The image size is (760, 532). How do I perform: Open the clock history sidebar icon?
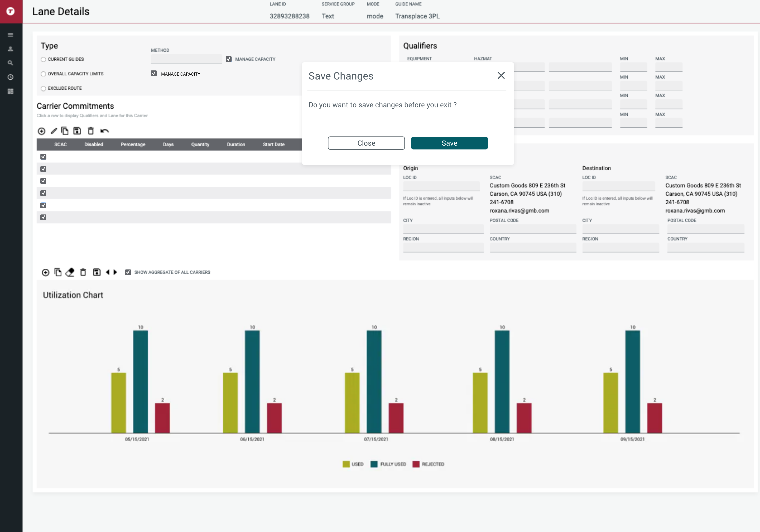tap(11, 77)
